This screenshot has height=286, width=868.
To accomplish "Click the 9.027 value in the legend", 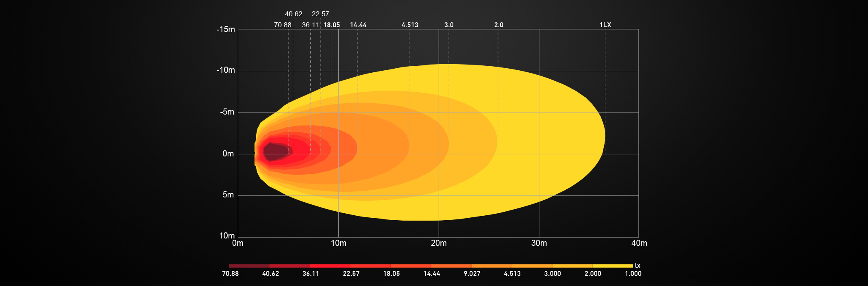I will pos(472,273).
